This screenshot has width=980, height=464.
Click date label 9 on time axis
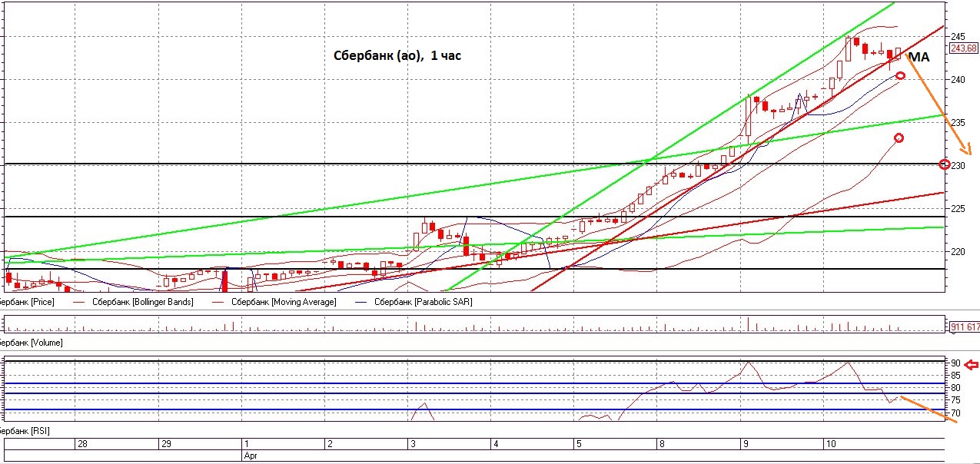click(744, 444)
